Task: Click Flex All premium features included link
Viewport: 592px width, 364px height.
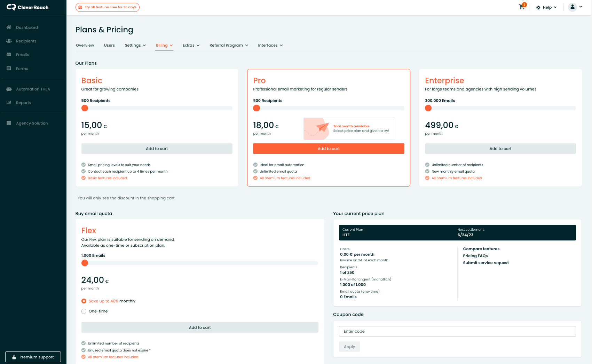Action: pyautogui.click(x=113, y=357)
